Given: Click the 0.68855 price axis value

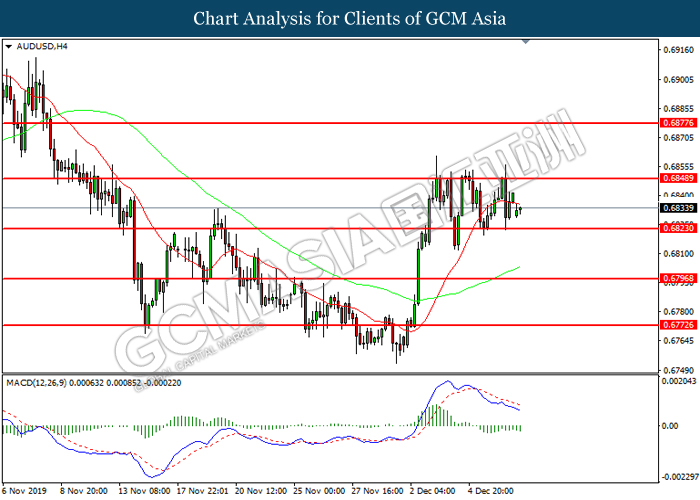Looking at the screenshot, I should (x=679, y=109).
